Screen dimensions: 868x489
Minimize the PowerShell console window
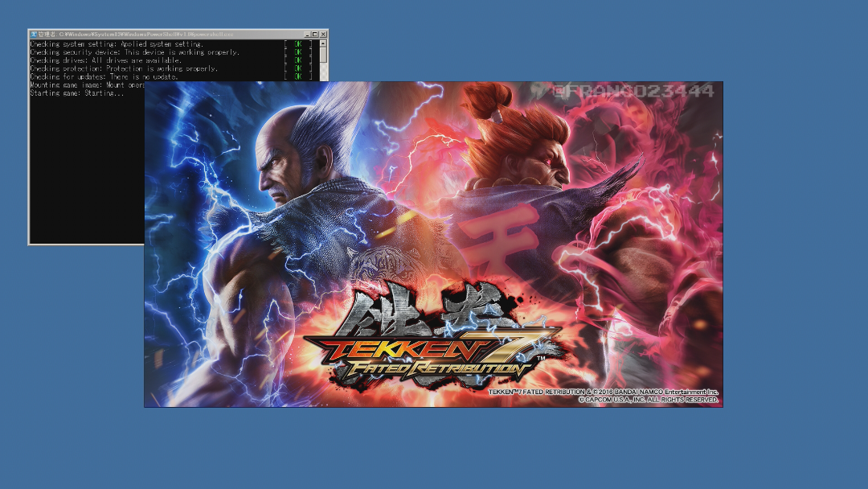tap(306, 35)
